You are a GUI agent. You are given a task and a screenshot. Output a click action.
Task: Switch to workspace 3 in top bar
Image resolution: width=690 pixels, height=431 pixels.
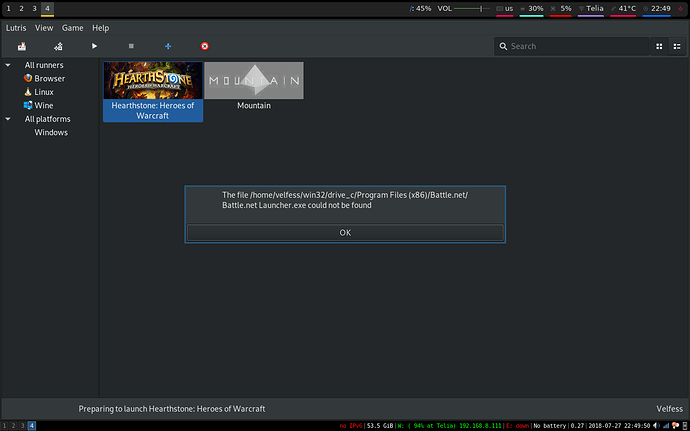(x=34, y=8)
